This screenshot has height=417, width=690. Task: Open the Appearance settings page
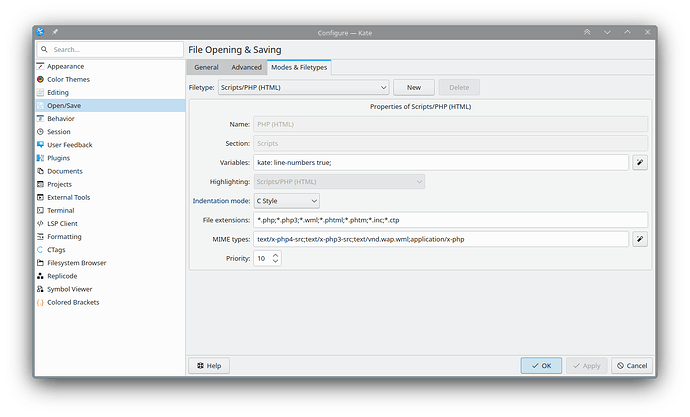[x=110, y=66]
